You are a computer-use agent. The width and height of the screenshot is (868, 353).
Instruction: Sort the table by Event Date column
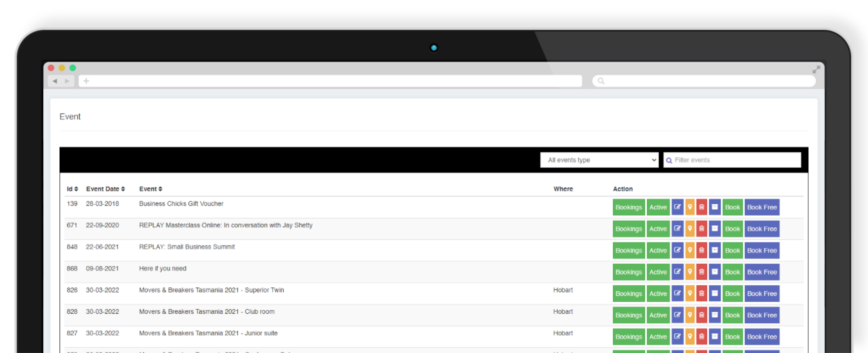coord(105,189)
